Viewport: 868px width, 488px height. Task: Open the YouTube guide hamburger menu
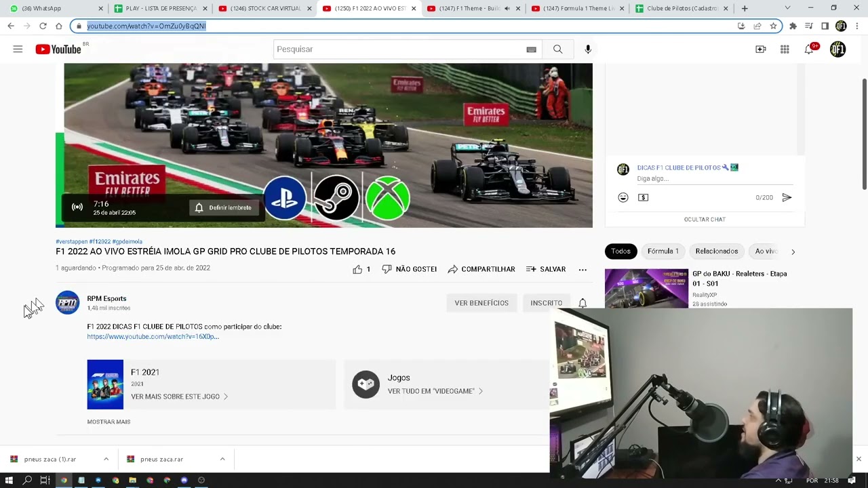pos(18,49)
